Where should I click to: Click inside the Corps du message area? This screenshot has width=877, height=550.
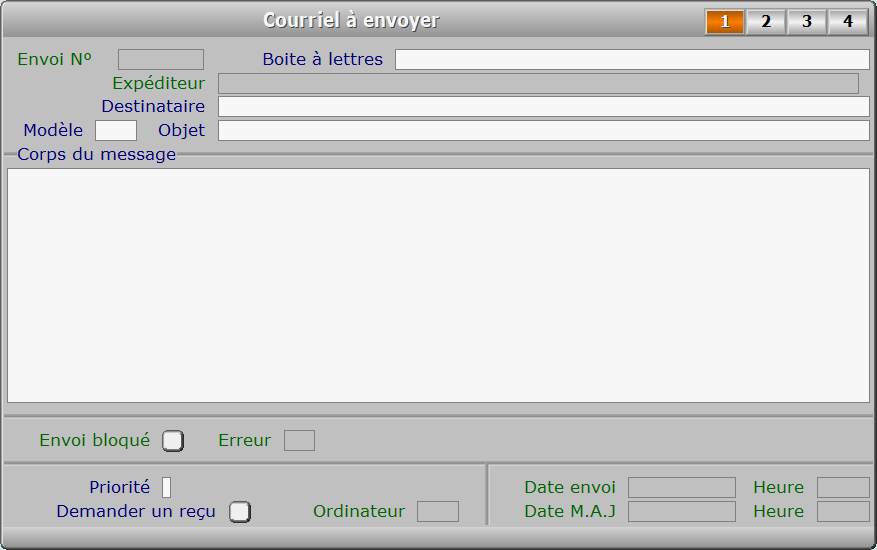pyautogui.click(x=438, y=285)
